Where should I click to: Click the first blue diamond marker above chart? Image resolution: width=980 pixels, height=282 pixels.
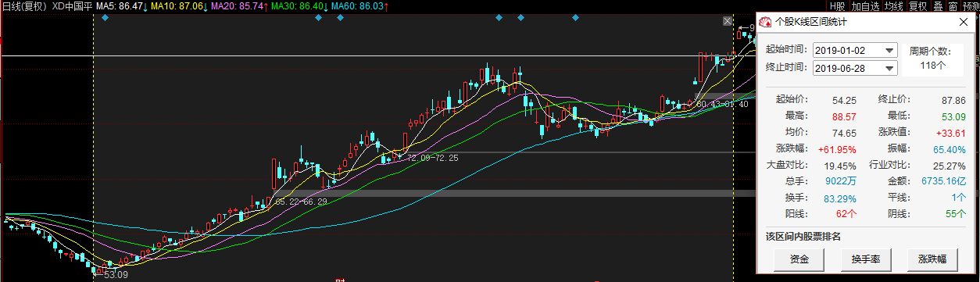[x=106, y=17]
